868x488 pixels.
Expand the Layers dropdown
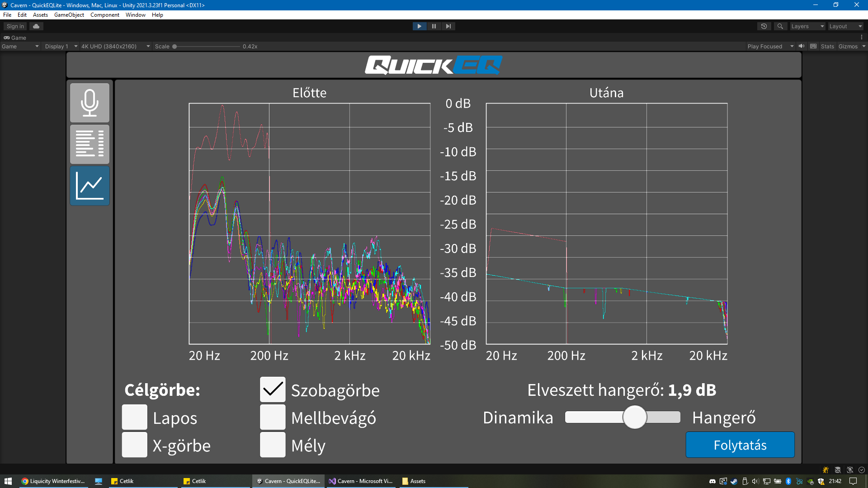pos(807,26)
